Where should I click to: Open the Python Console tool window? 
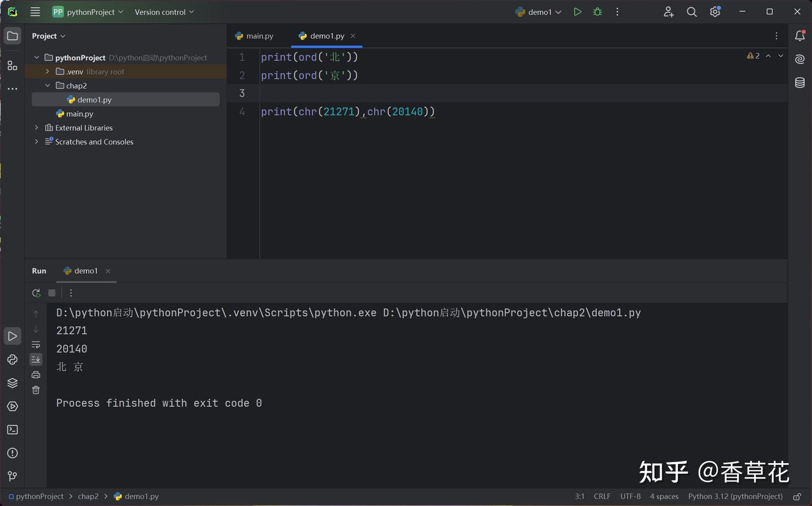12,359
